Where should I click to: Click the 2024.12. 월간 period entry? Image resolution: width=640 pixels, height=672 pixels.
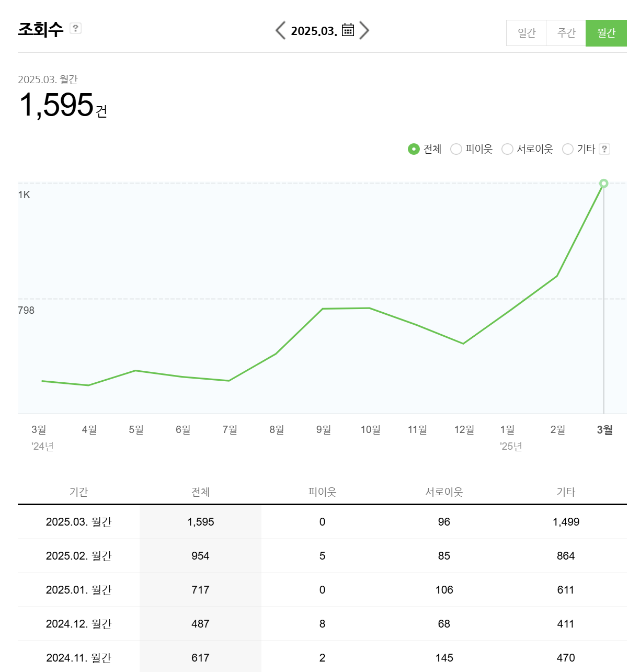point(78,624)
